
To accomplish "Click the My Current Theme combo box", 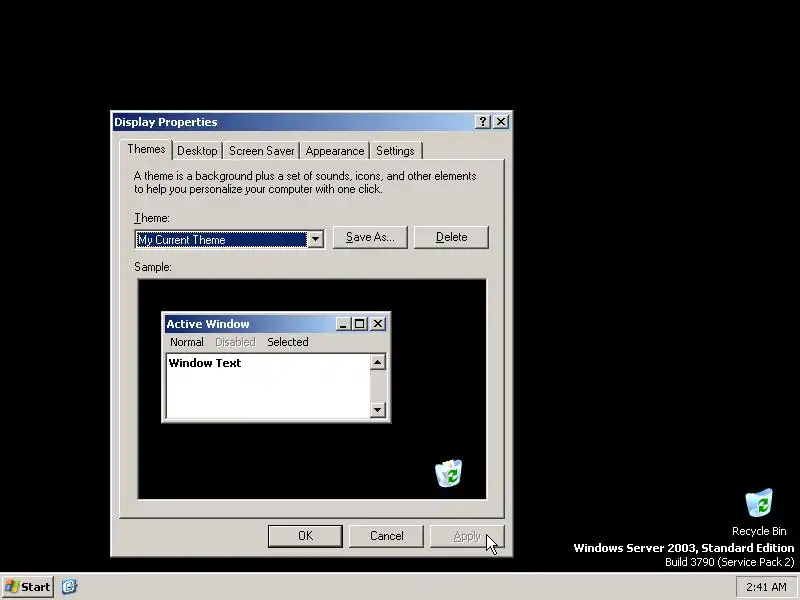I will (x=229, y=239).
